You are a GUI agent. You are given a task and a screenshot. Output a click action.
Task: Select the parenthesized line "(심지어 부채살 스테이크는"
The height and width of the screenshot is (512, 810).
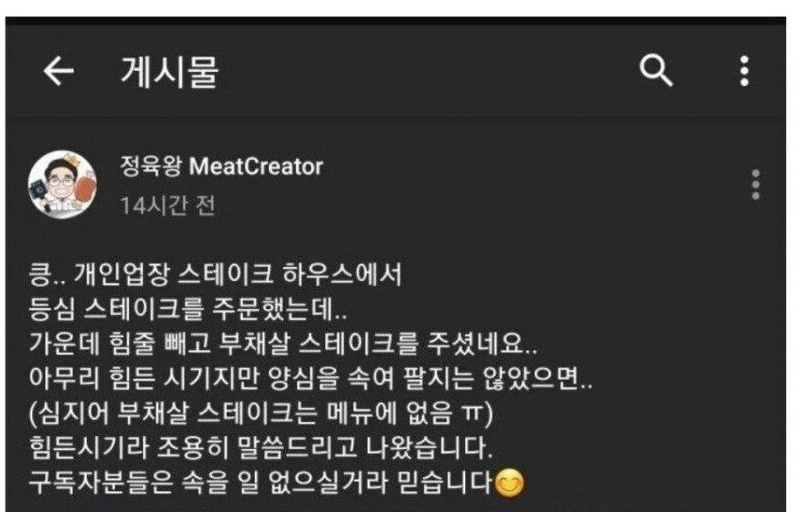click(261, 413)
